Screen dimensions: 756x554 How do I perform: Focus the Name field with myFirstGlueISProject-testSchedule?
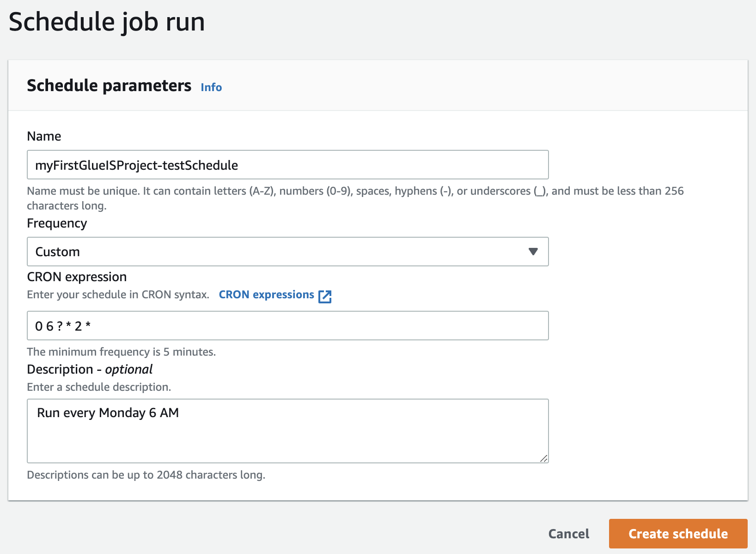(x=287, y=165)
